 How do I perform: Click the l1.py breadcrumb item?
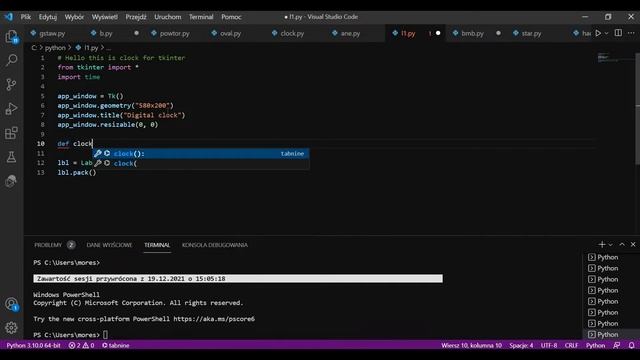coord(87,48)
